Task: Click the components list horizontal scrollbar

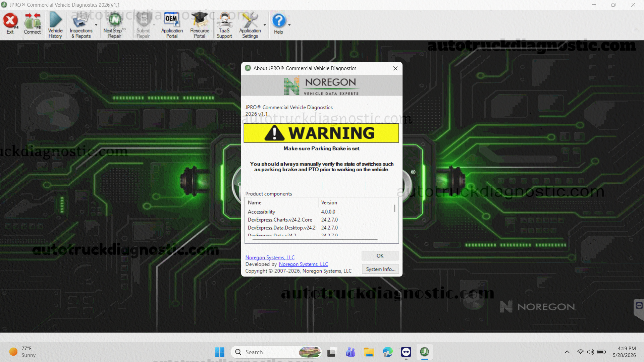Action: pos(315,240)
